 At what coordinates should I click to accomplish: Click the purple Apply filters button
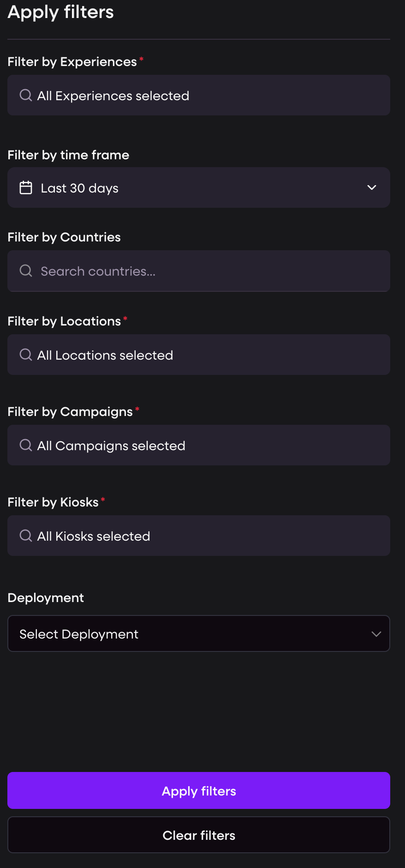(x=199, y=790)
